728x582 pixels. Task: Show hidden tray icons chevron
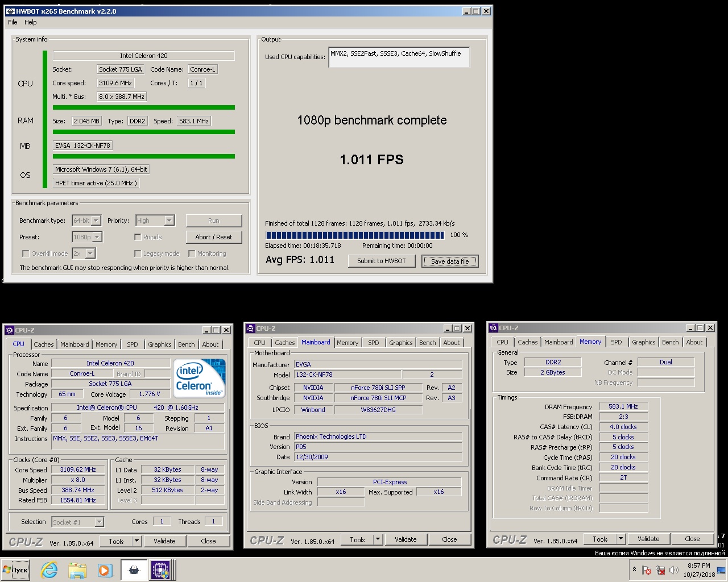634,569
